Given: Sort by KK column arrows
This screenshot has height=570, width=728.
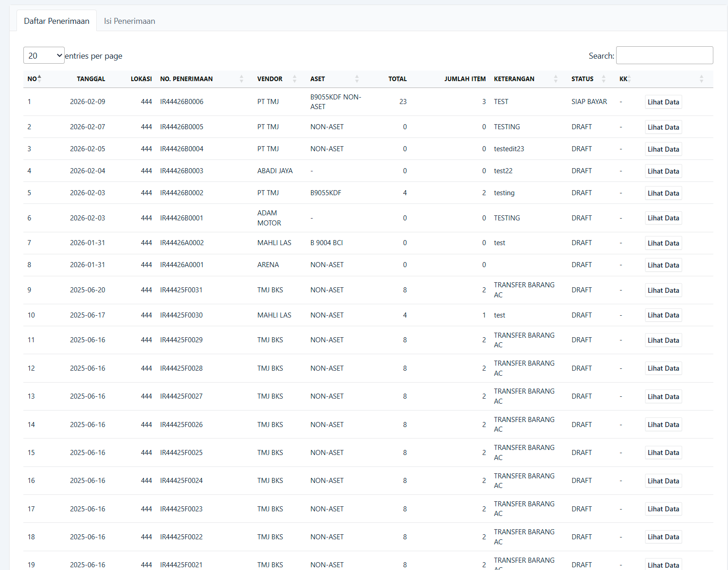Looking at the screenshot, I should [629, 79].
